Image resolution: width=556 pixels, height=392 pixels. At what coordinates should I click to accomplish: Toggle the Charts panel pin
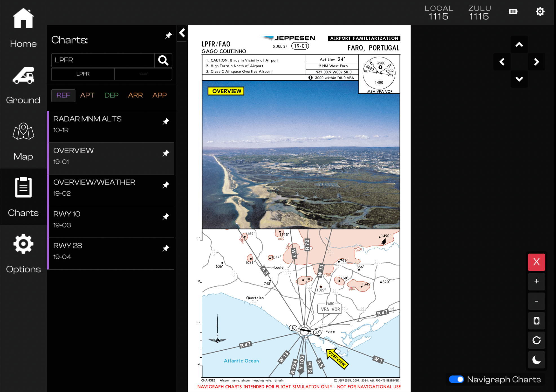point(169,36)
